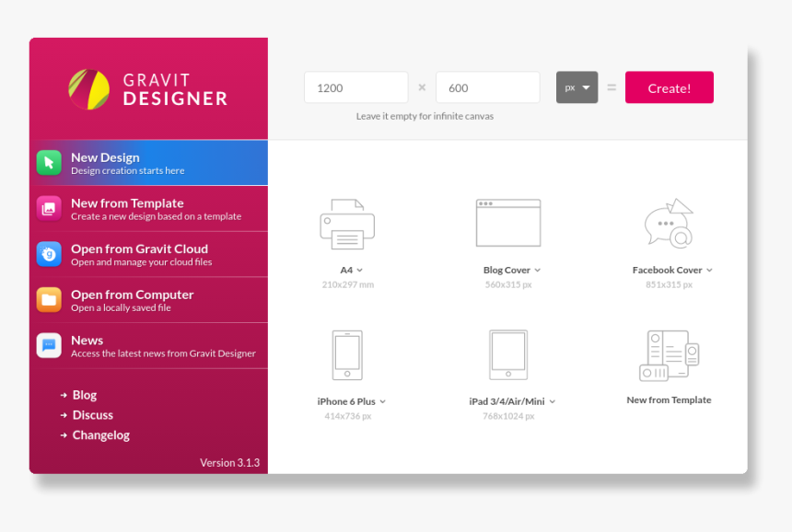
Task: Click the Version 3.1.3 text
Action: coord(230,463)
